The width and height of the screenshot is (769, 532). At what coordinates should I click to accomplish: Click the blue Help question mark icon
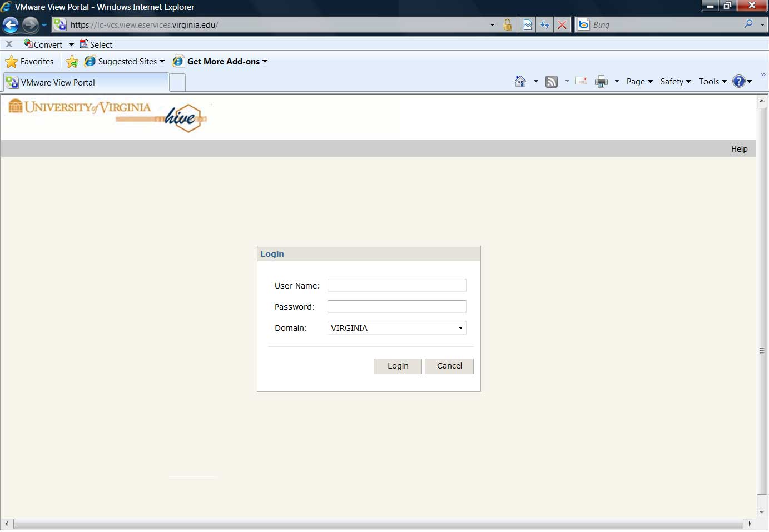[x=738, y=82]
